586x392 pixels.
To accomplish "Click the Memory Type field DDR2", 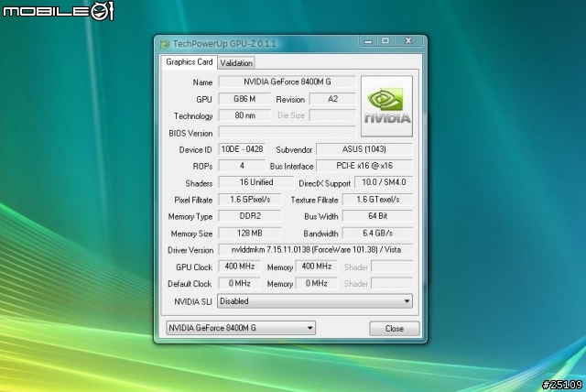I will point(250,216).
